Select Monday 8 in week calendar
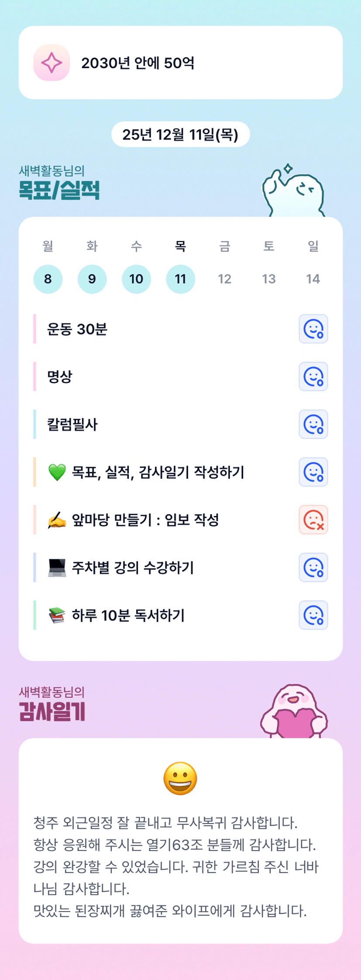361x980 pixels. (48, 279)
